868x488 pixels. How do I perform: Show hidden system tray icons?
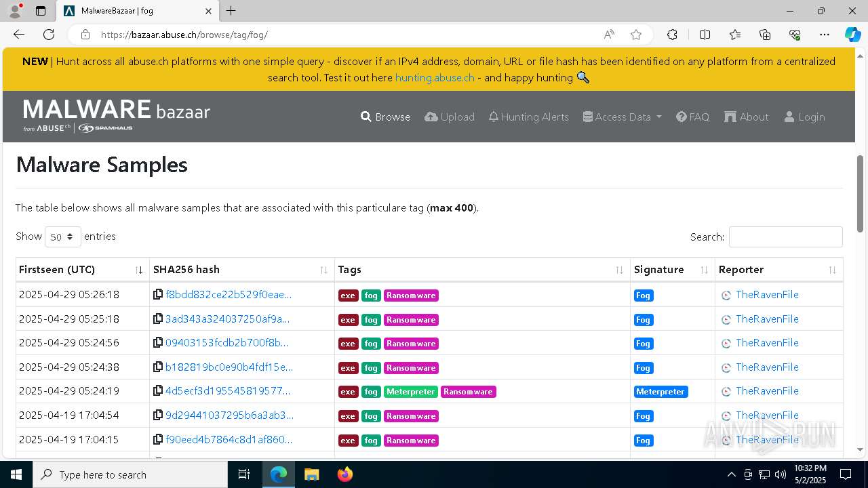[731, 474]
